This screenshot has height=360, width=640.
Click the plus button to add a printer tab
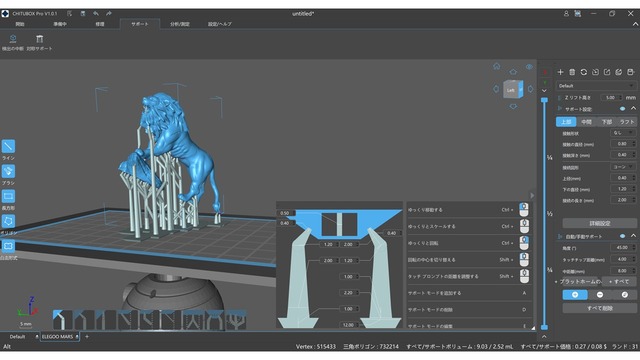coord(87,337)
